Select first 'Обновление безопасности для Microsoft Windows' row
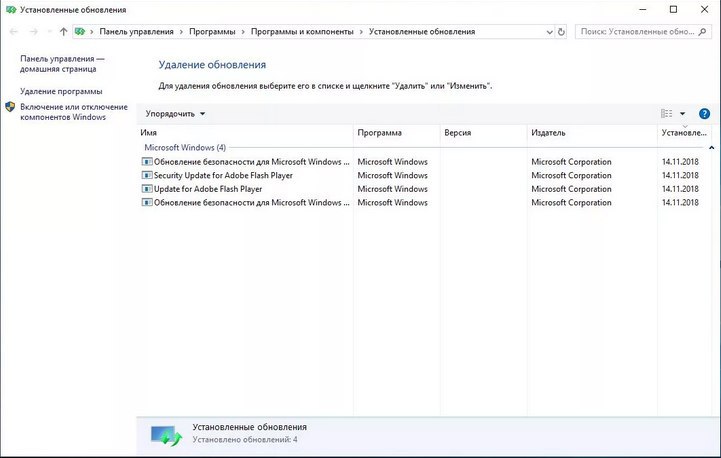 423,162
